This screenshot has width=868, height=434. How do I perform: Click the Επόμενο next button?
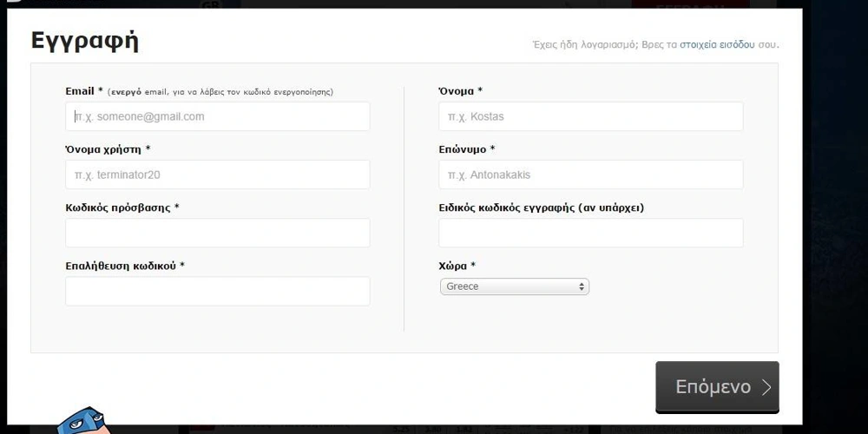tap(718, 387)
